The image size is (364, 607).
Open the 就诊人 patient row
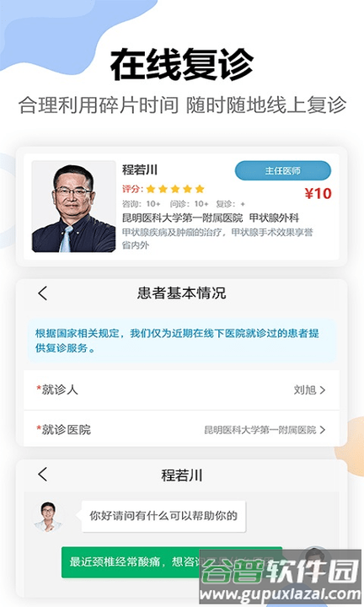tap(181, 389)
